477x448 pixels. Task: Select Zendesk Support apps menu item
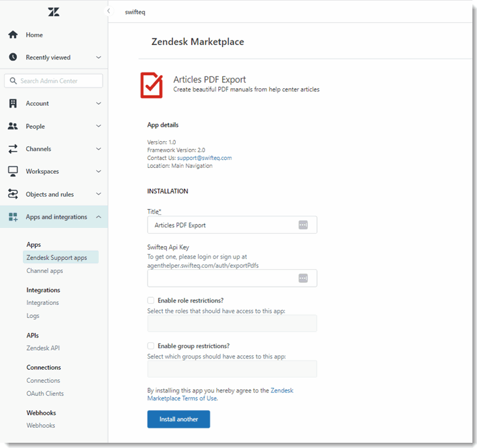[61, 257]
